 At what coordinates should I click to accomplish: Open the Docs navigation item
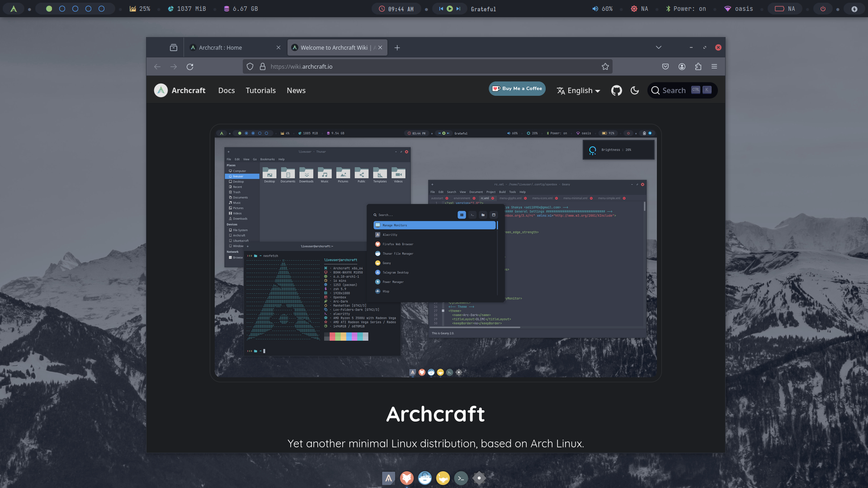coord(226,90)
